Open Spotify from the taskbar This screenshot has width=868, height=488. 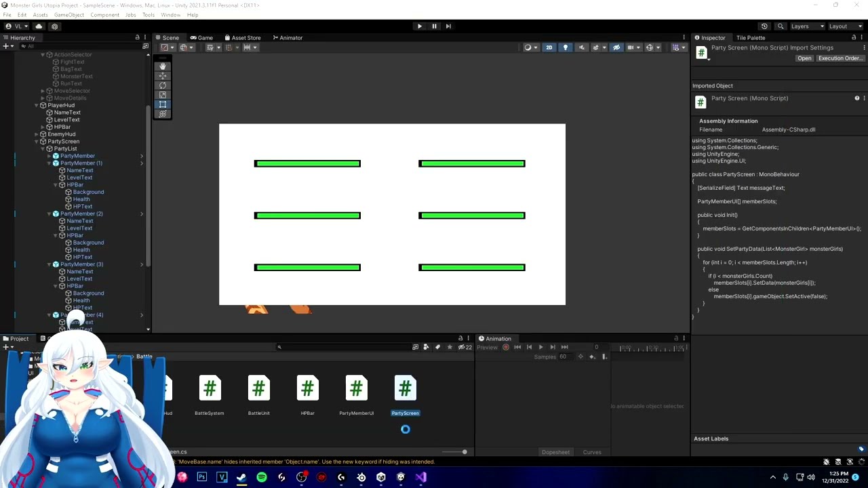point(262,477)
